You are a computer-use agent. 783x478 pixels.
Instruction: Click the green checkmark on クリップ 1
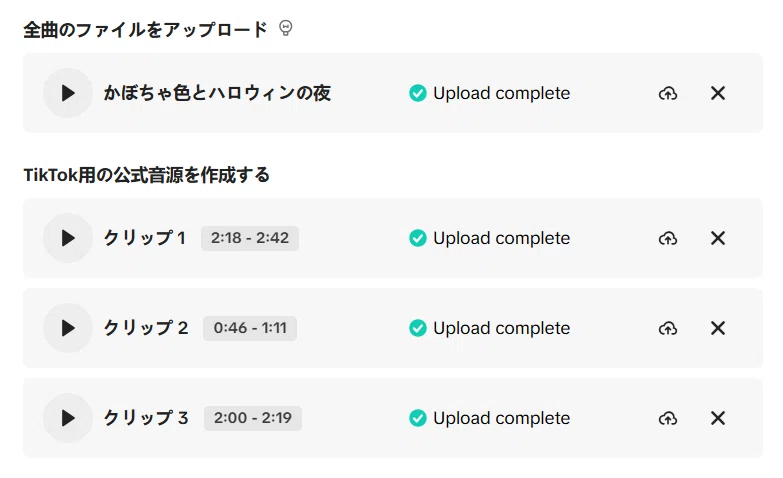417,238
